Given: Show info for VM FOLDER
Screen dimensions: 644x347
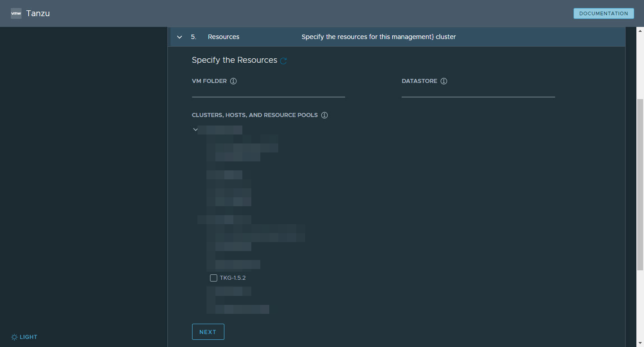Looking at the screenshot, I should click(x=233, y=81).
